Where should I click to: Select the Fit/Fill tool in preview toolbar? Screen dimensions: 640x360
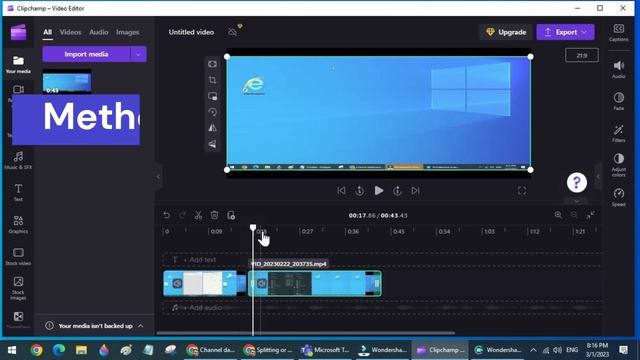pos(212,64)
